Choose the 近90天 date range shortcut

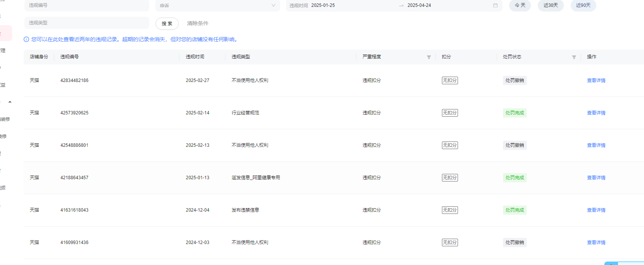tap(583, 5)
